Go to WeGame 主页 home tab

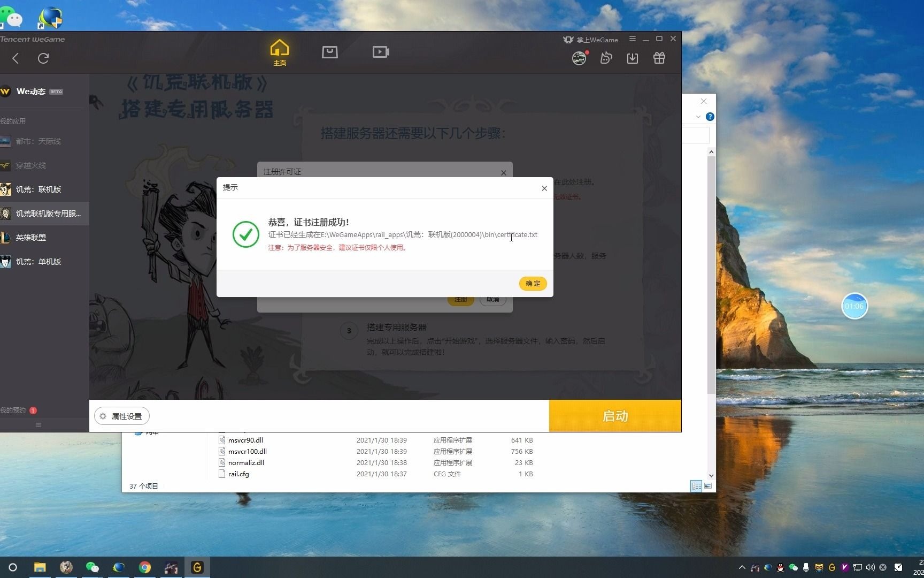pyautogui.click(x=279, y=53)
